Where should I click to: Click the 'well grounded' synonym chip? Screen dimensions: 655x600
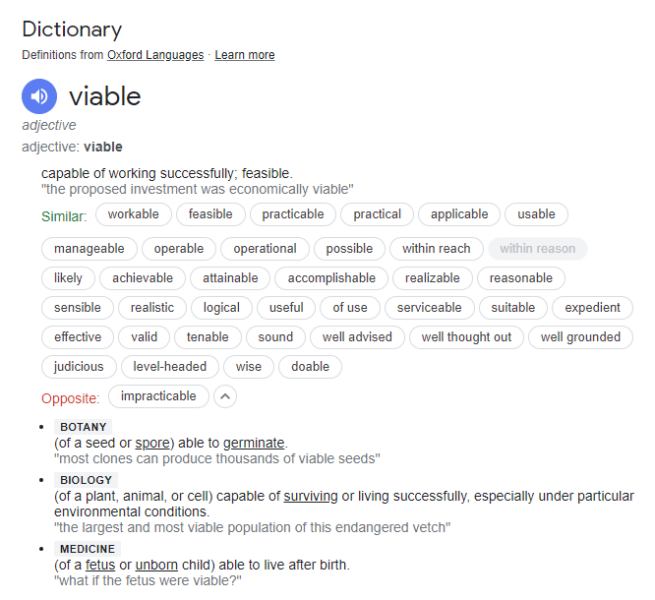tap(580, 337)
